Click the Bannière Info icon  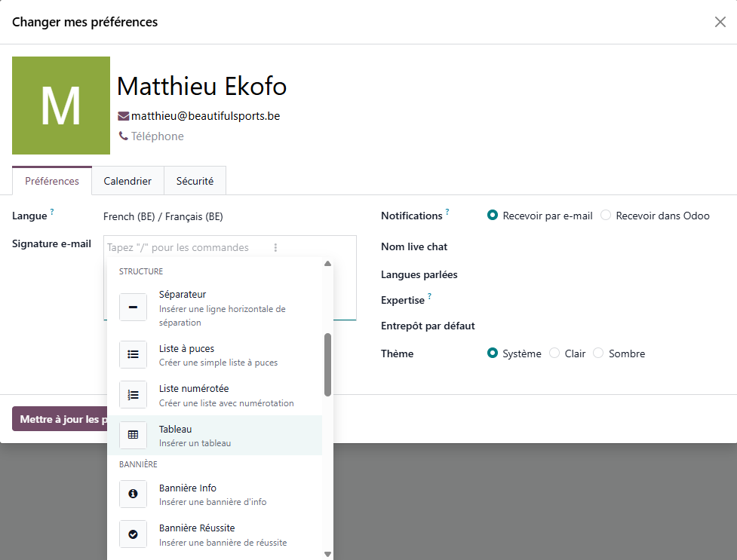(x=133, y=494)
